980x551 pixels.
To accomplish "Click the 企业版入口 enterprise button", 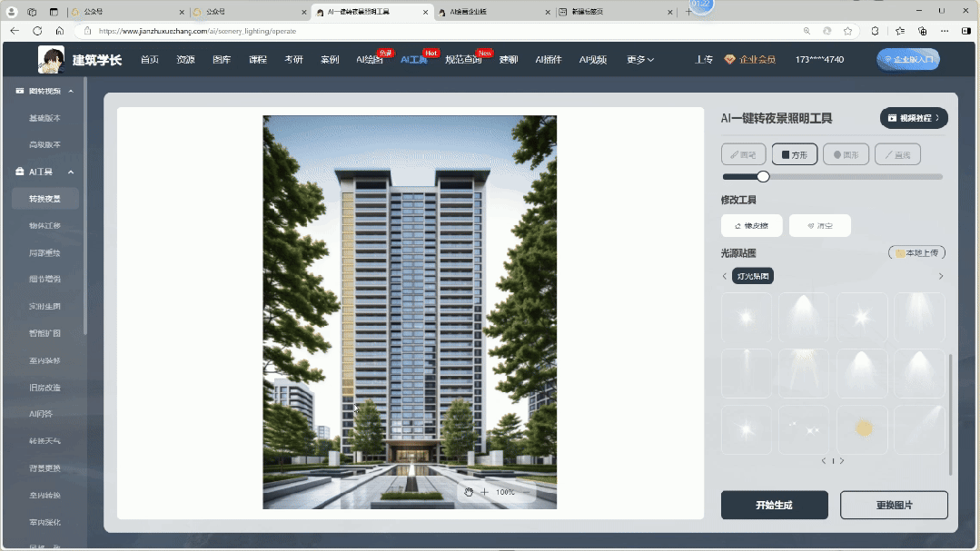I will [x=908, y=59].
